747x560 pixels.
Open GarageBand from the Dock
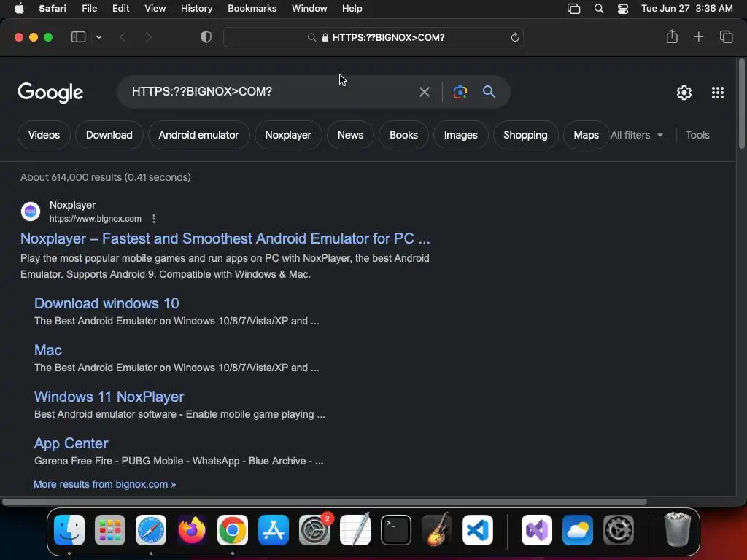click(437, 529)
